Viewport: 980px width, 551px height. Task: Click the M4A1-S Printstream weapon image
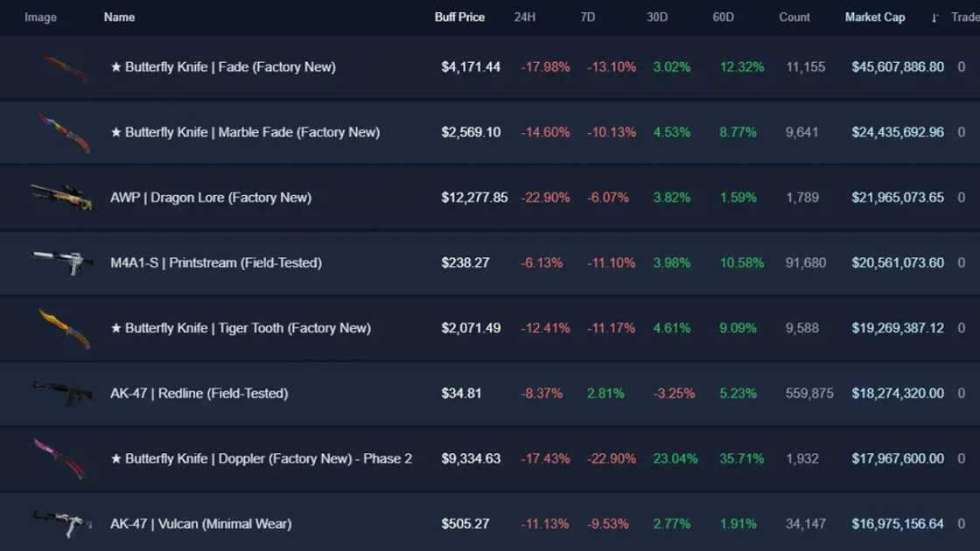click(62, 262)
